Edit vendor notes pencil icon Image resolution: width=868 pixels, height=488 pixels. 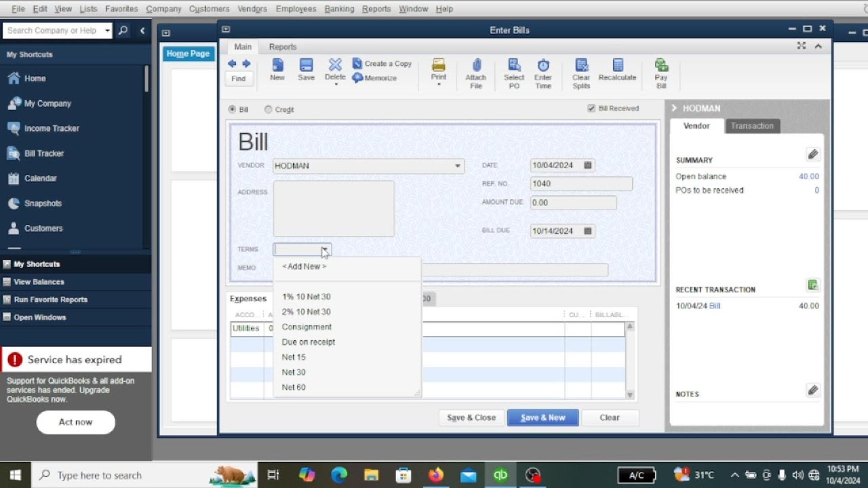click(813, 390)
